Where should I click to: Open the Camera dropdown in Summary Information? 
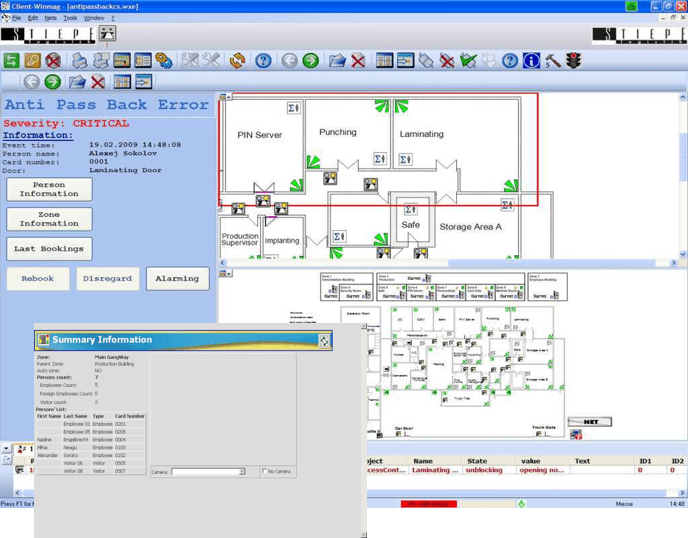[242, 472]
